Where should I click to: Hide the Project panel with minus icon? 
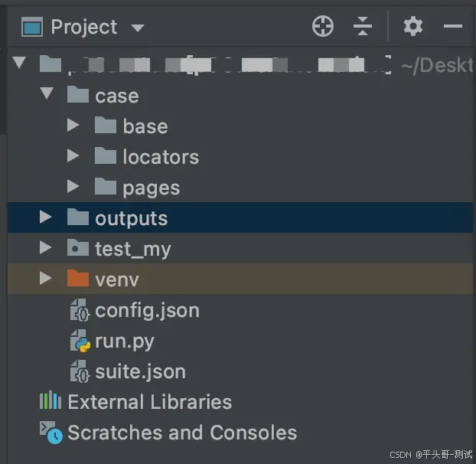point(452,27)
